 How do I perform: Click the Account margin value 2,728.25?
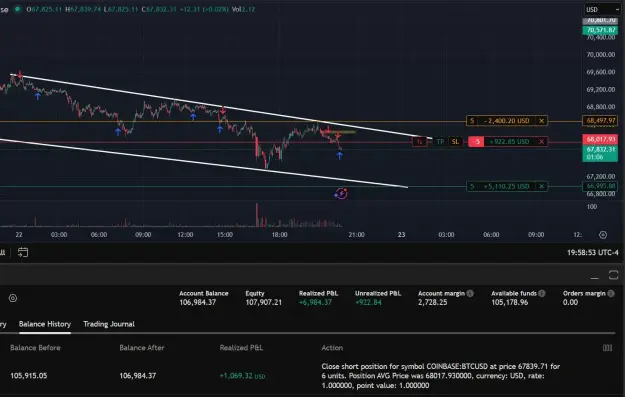coord(432,303)
